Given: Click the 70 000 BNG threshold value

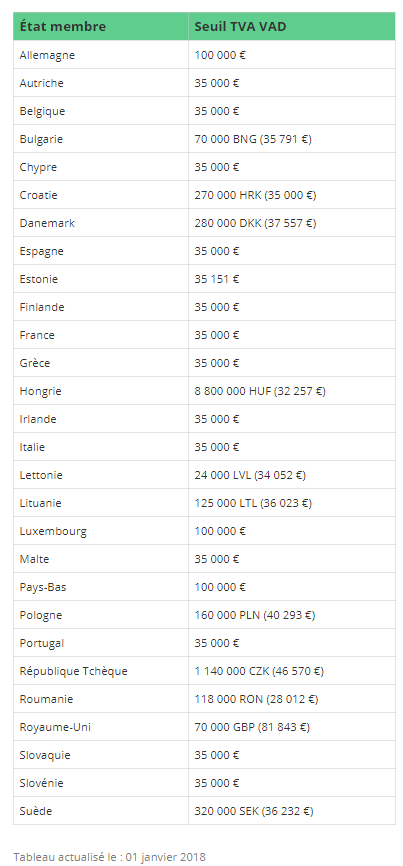Looking at the screenshot, I should click(x=253, y=139).
